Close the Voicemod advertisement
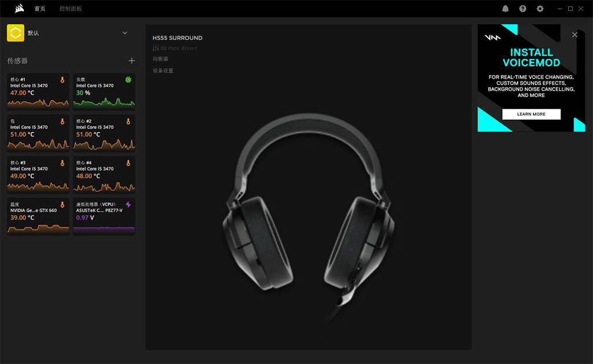This screenshot has width=593, height=364. [574, 35]
